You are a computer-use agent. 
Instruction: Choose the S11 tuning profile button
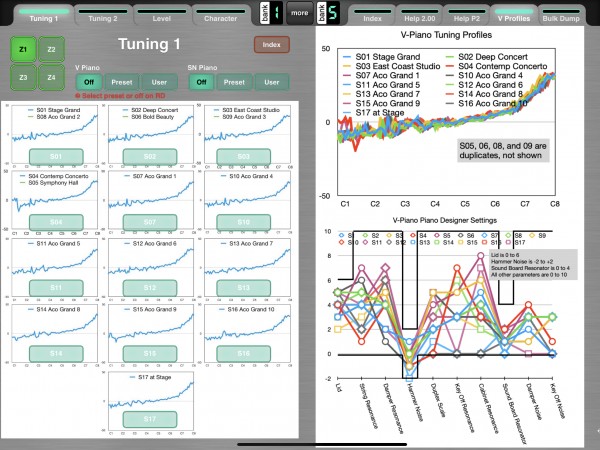pyautogui.click(x=56, y=288)
